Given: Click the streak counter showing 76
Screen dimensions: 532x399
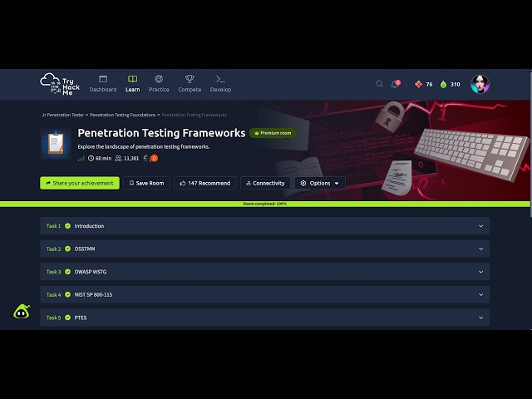Looking at the screenshot, I should coord(424,84).
